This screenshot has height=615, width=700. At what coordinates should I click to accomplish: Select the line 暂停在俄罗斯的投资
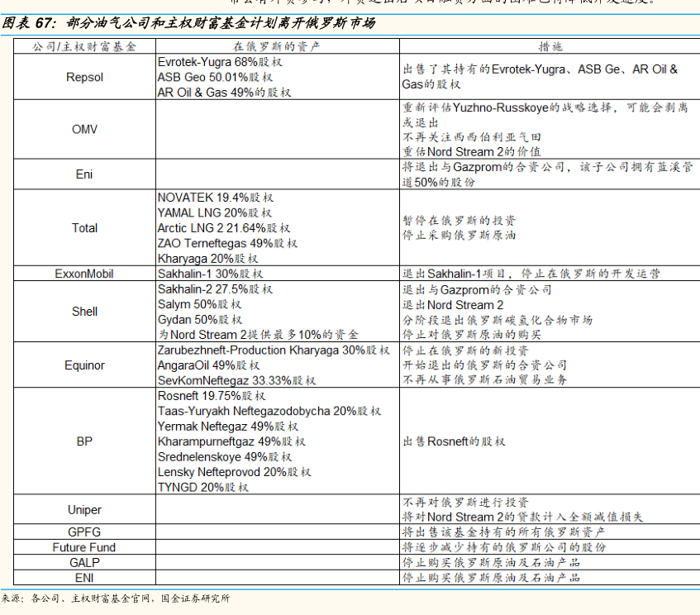click(460, 220)
